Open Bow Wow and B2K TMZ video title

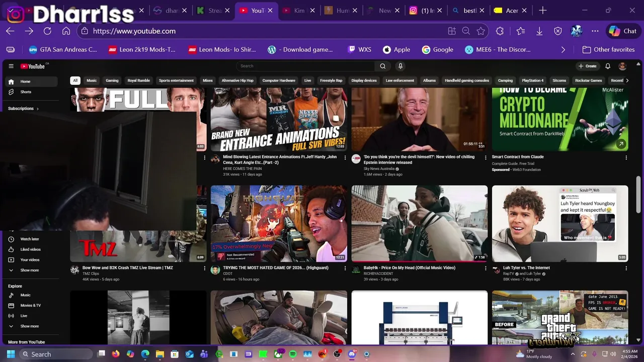128,268
